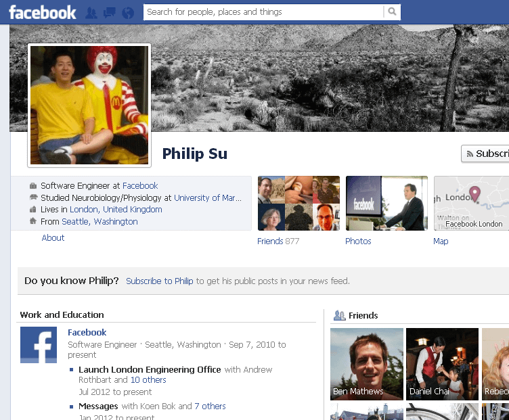Click the Friends section people icon
The width and height of the screenshot is (509, 420).
[x=340, y=315]
